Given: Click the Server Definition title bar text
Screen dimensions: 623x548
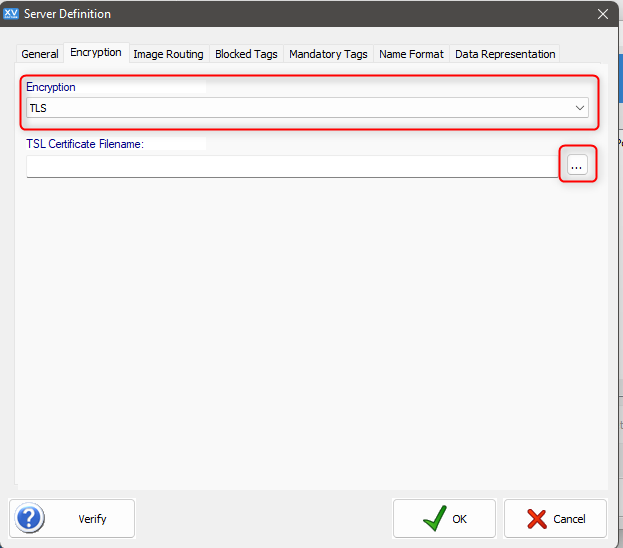Looking at the screenshot, I should pyautogui.click(x=67, y=14).
